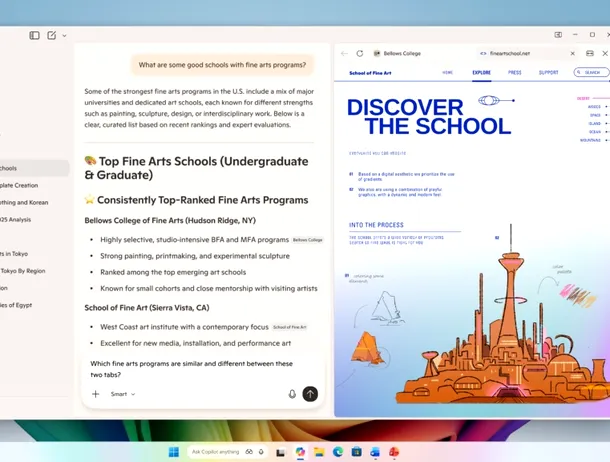Open the red app icon in taskbar
The height and width of the screenshot is (462, 610).
[x=394, y=452]
